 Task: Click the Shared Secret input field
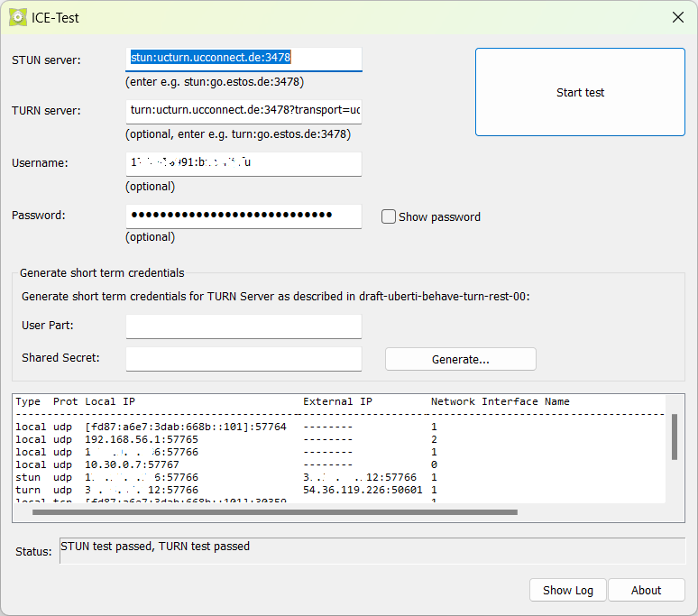[x=243, y=359]
